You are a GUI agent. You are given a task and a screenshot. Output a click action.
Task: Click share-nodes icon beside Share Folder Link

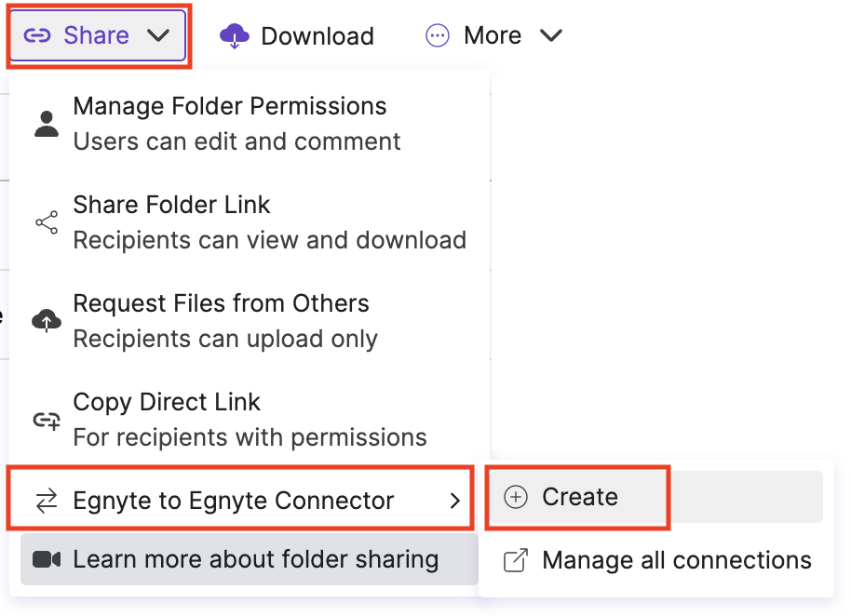(x=47, y=222)
